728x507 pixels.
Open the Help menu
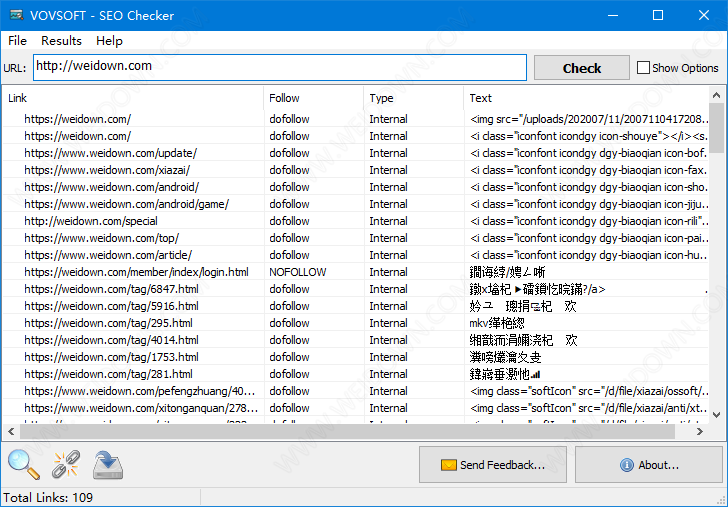tap(110, 41)
